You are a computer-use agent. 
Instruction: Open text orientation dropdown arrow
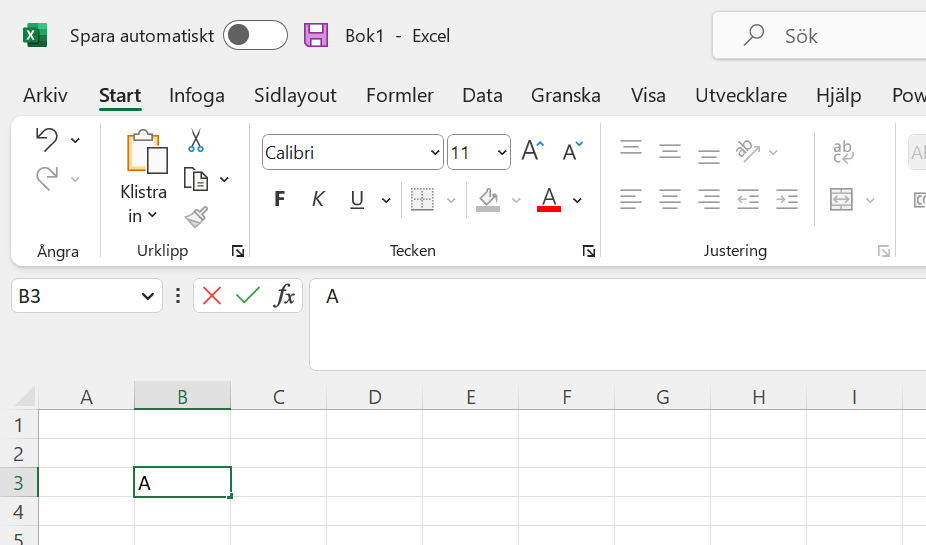(x=773, y=152)
